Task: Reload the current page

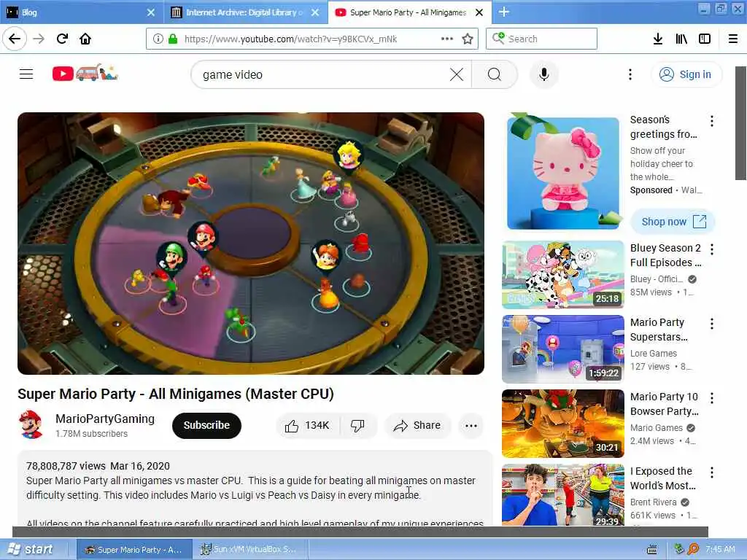Action: [x=62, y=39]
